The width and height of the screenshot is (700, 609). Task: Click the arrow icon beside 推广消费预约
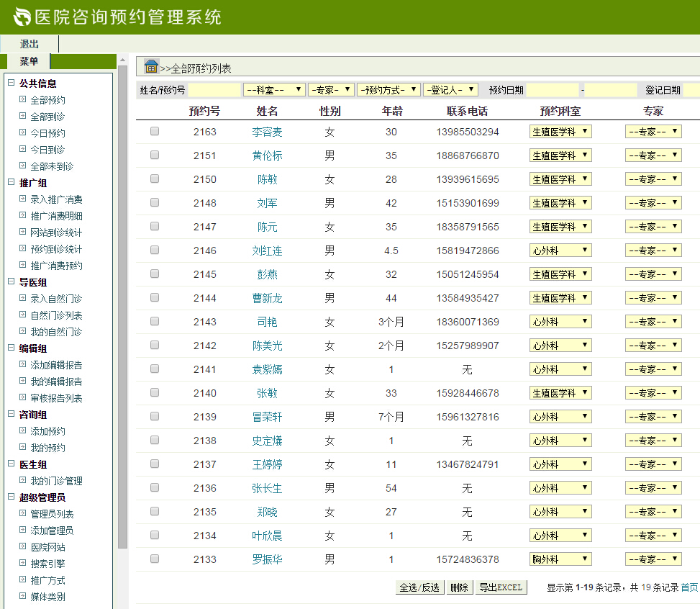point(23,264)
